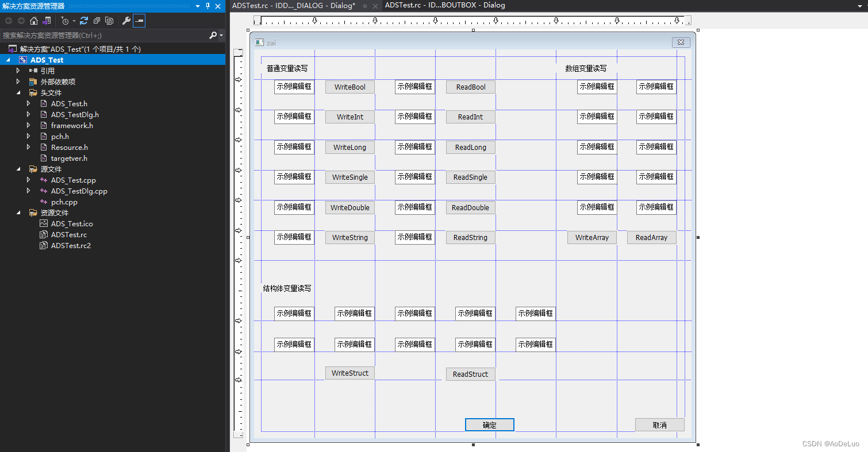Select the WriteInt button
This screenshot has width=868, height=452.
(350, 117)
